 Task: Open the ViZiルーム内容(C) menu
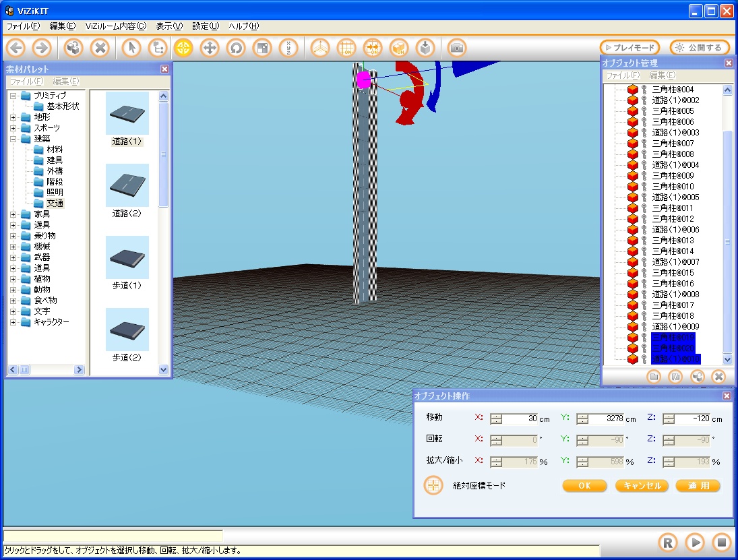click(115, 26)
